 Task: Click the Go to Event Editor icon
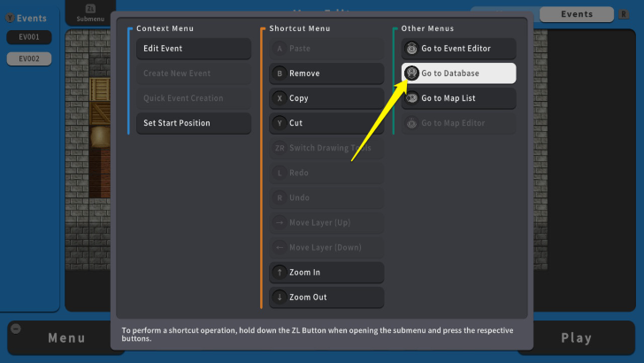click(x=411, y=49)
